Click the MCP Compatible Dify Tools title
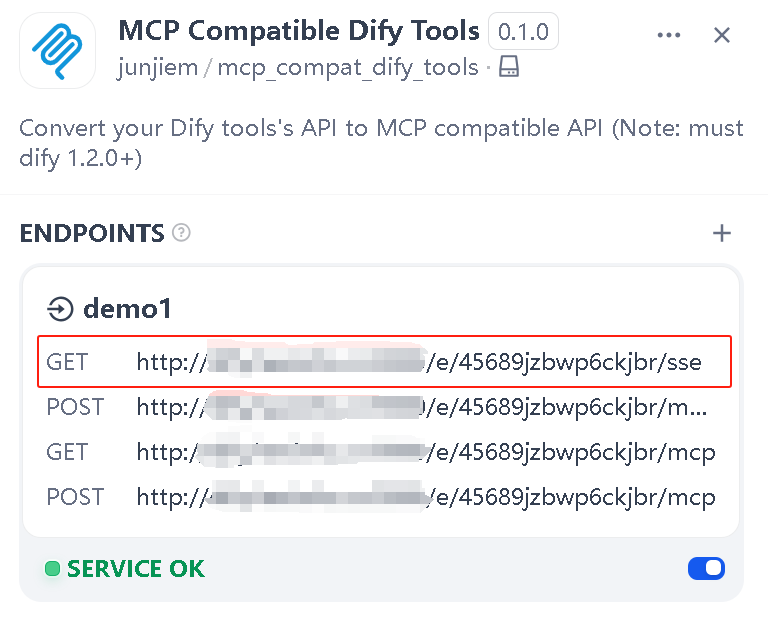This screenshot has width=768, height=625. pos(299,31)
